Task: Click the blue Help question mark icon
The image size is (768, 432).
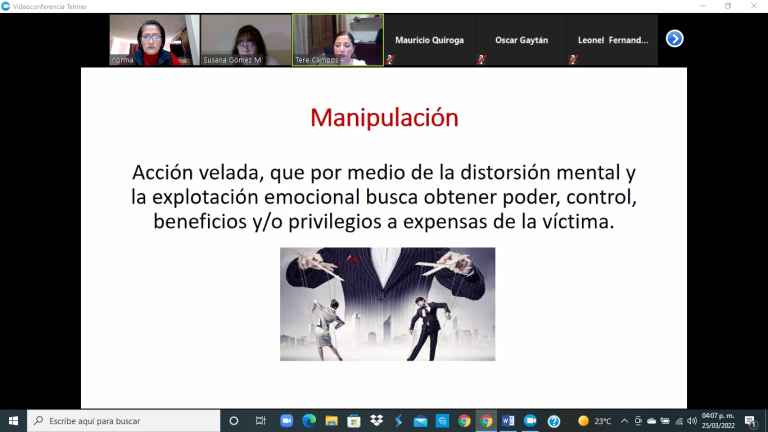Action: [553, 421]
